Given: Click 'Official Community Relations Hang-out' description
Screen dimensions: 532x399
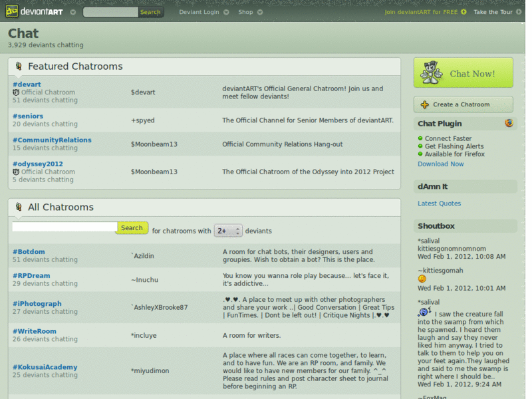Looking at the screenshot, I should [x=283, y=144].
